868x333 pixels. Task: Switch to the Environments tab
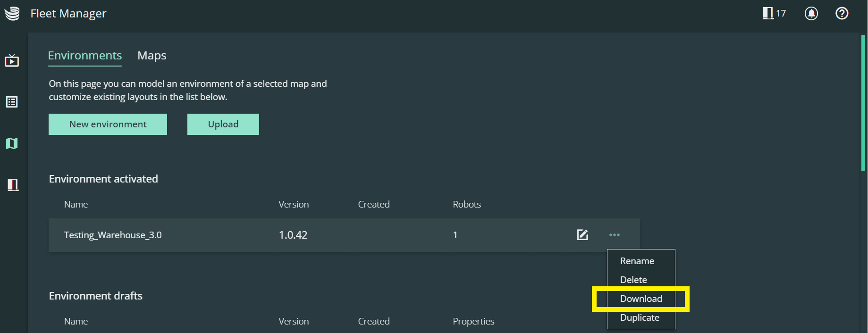click(x=85, y=56)
